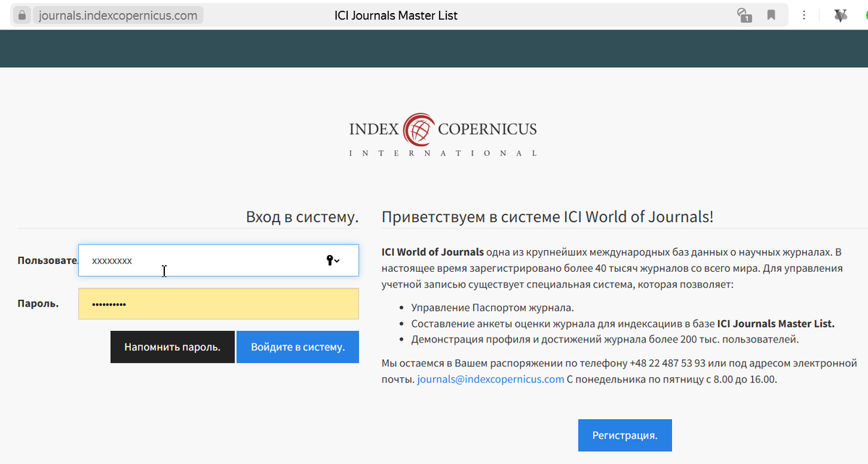Click bullet about Составление анкеты оценки журнала
Image resolution: width=868 pixels, height=464 pixels.
623,323
